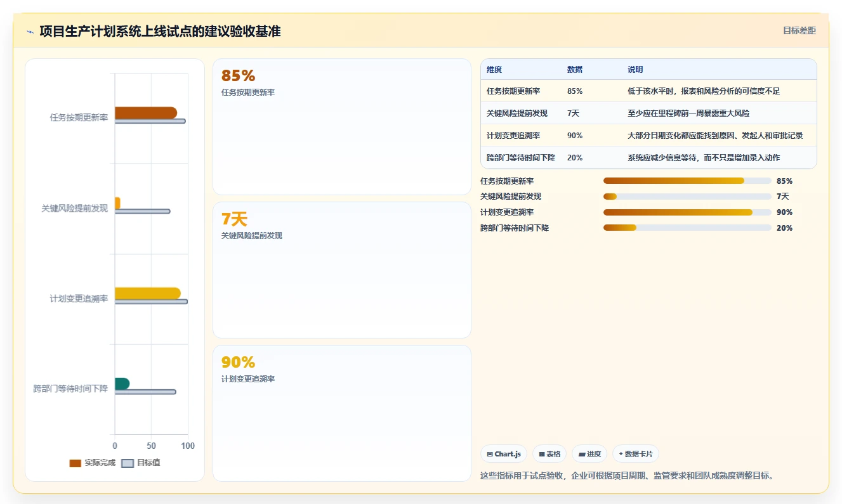Click the 说明 table column header
This screenshot has width=842, height=504.
click(635, 70)
